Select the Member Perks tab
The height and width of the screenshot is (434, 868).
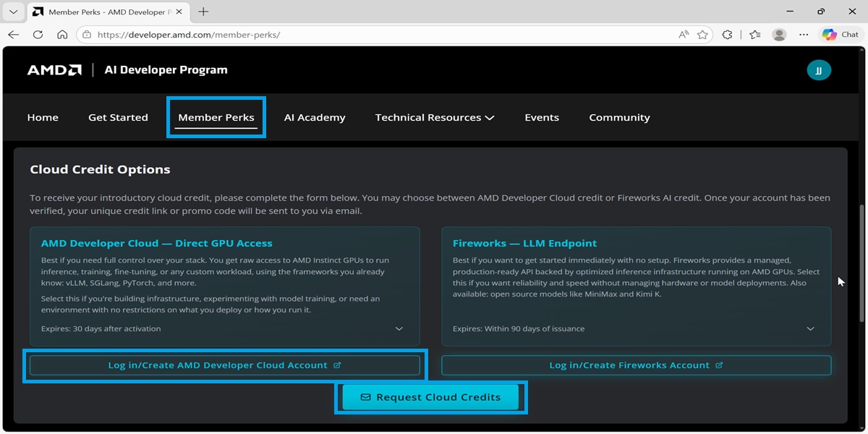click(216, 117)
